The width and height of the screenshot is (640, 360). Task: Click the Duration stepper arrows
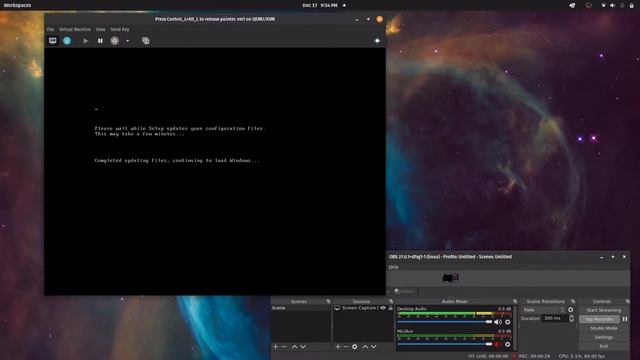(x=571, y=318)
